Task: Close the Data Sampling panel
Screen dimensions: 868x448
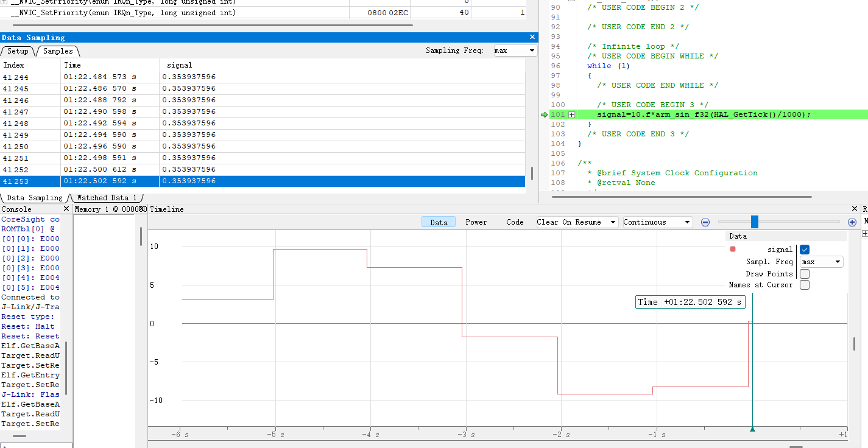Action: click(532, 37)
